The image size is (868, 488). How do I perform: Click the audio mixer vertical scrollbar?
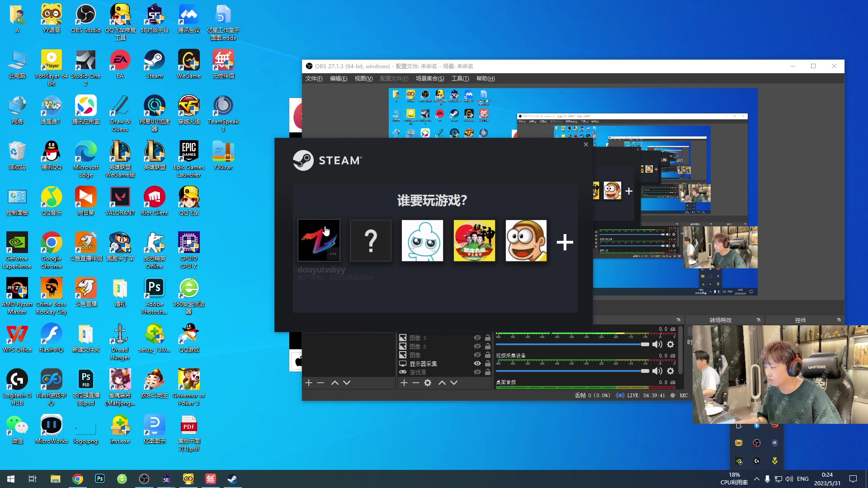[x=680, y=350]
